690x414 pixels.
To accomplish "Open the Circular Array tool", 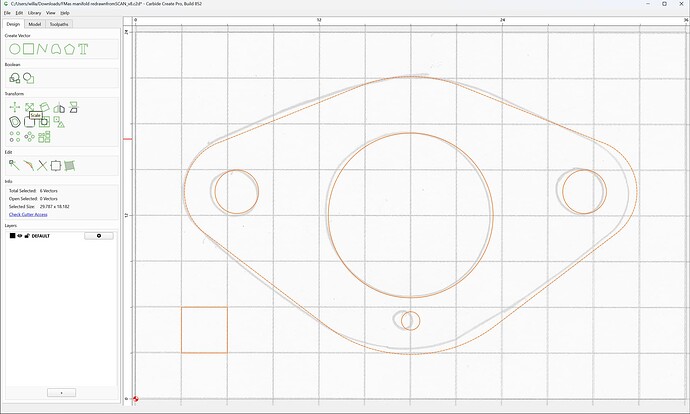I will [x=29, y=137].
